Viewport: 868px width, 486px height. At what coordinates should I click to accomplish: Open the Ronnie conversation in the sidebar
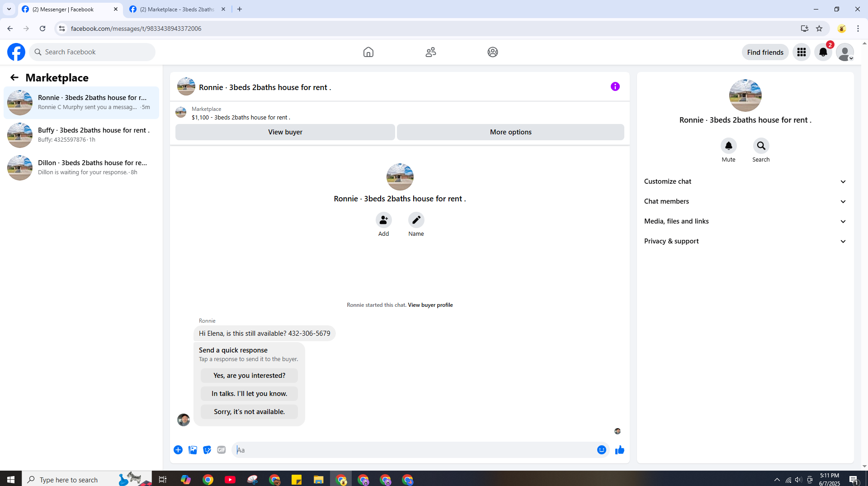click(81, 103)
